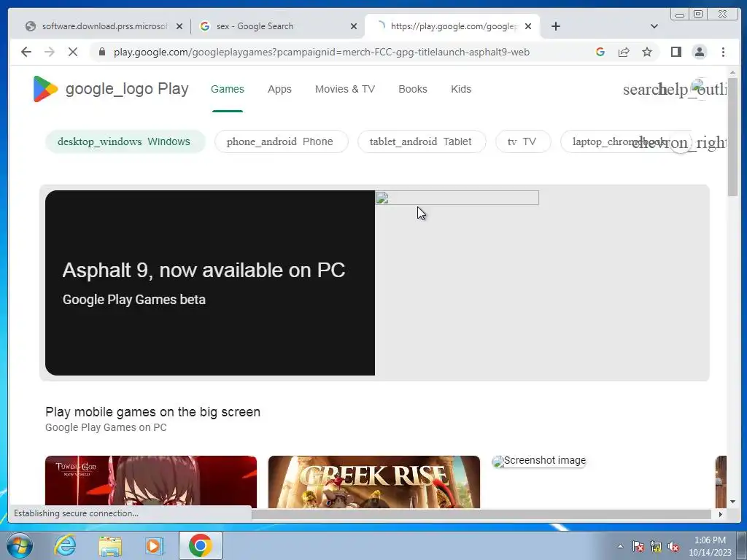This screenshot has height=560, width=747.
Task: Open the Books section
Action: (x=413, y=89)
